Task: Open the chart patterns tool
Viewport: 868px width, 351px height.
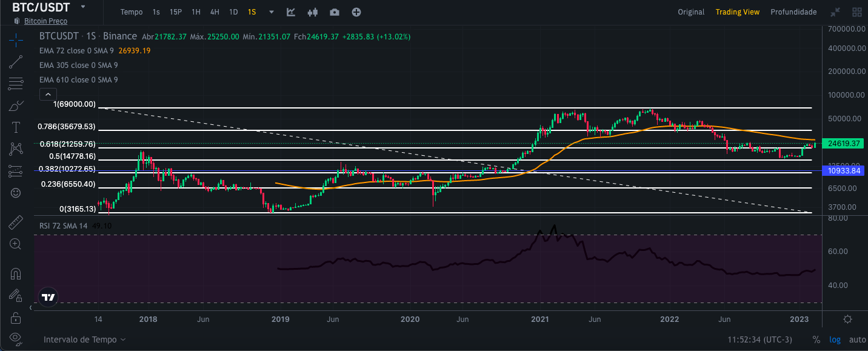Action: click(16, 149)
